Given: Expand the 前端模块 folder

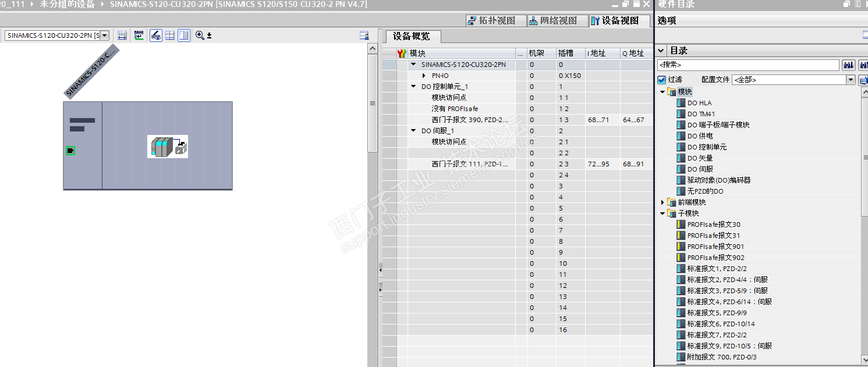Looking at the screenshot, I should [x=662, y=202].
